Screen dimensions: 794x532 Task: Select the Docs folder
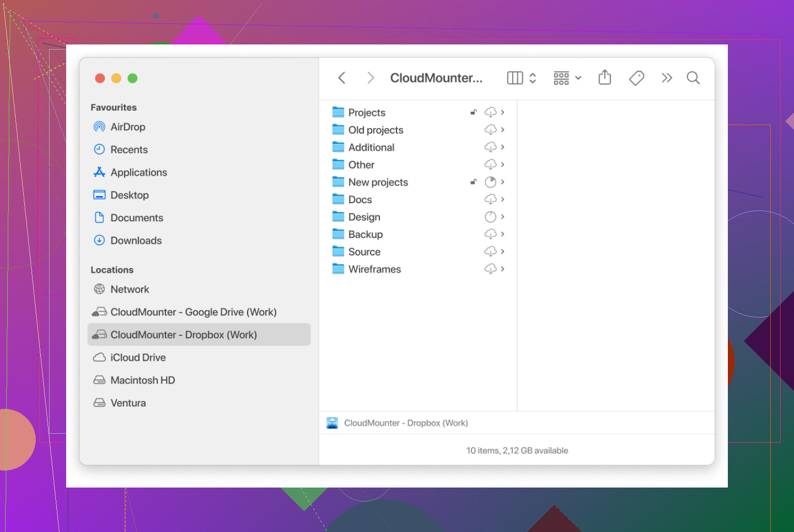click(418, 200)
